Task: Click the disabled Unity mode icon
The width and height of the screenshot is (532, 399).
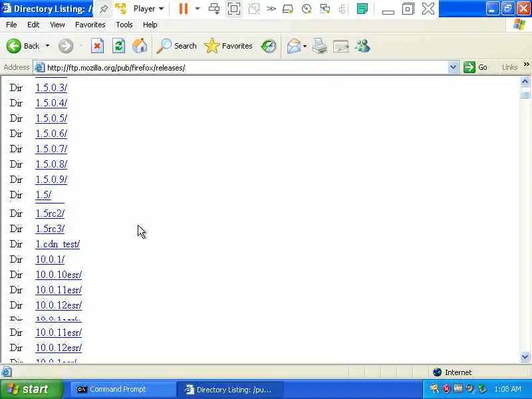Action: [254, 9]
